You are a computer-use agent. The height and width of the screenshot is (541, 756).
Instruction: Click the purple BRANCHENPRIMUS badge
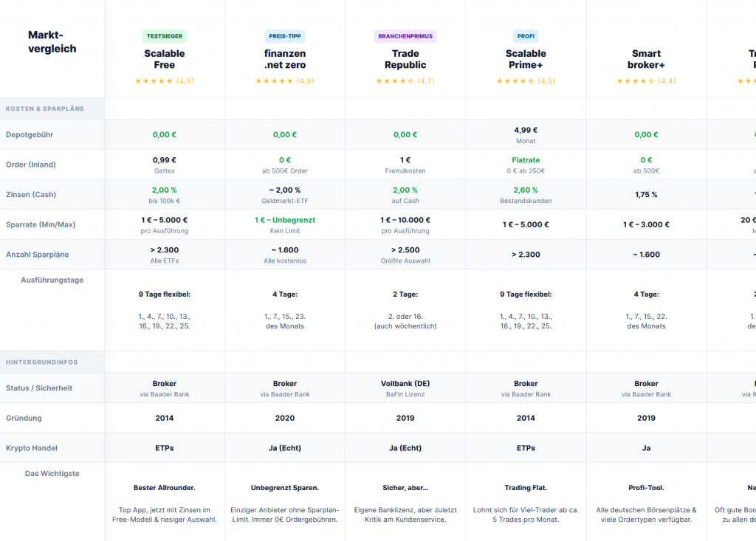click(405, 36)
